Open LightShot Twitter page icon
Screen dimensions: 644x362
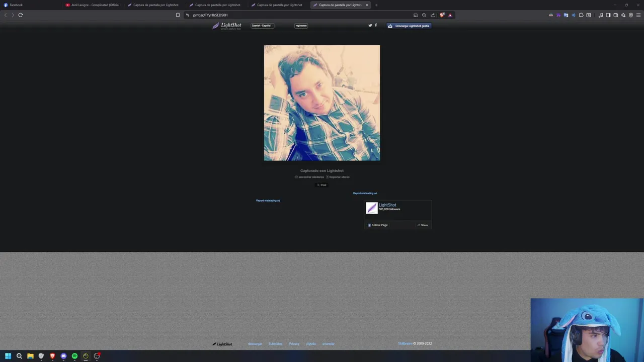click(x=370, y=26)
